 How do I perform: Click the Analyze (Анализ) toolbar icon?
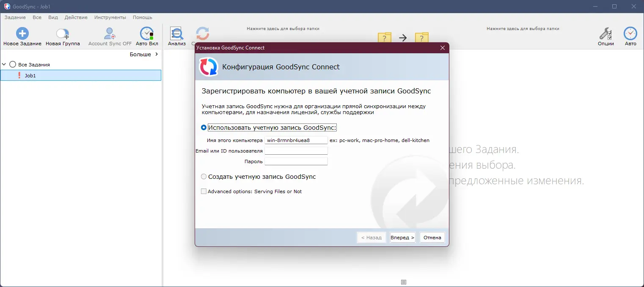[x=176, y=33]
